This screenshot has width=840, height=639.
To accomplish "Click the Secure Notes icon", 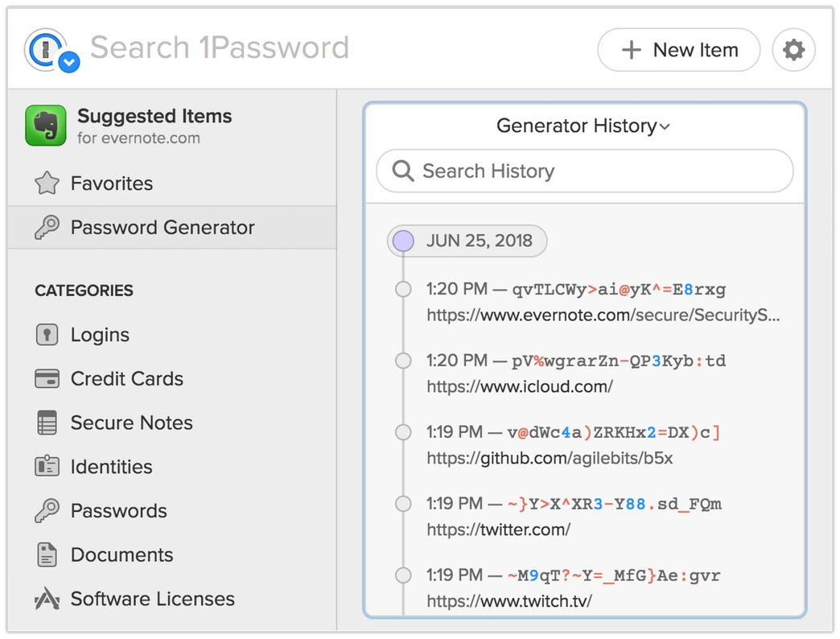I will [x=47, y=423].
